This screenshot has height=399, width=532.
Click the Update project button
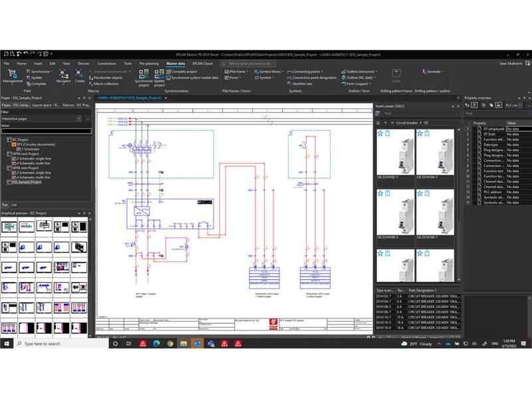pos(159,78)
